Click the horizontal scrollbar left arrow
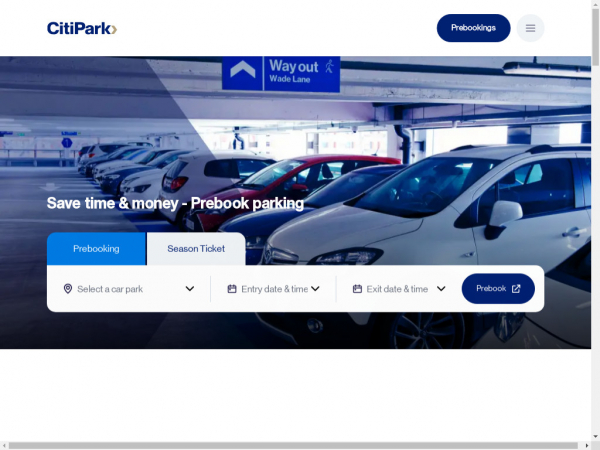 click(x=3, y=445)
